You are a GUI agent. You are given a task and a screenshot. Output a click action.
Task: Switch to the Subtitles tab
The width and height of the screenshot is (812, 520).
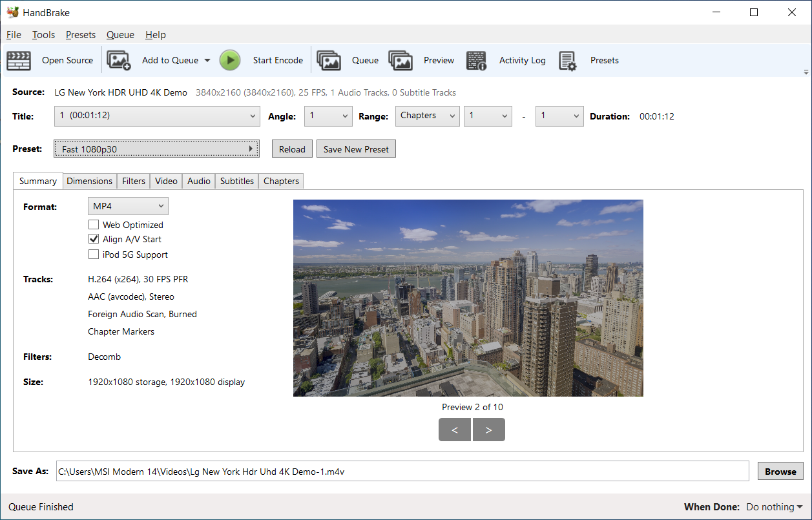coord(237,181)
